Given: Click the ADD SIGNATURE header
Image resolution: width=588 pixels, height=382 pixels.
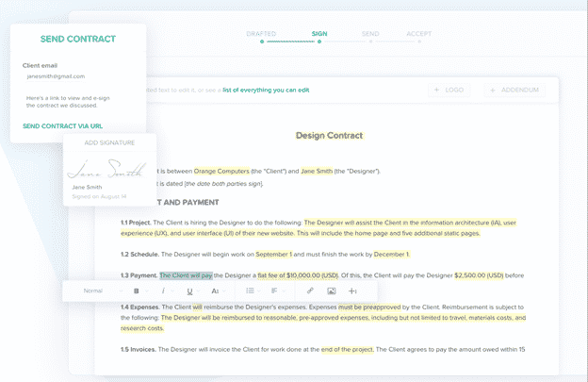Looking at the screenshot, I should click(109, 142).
